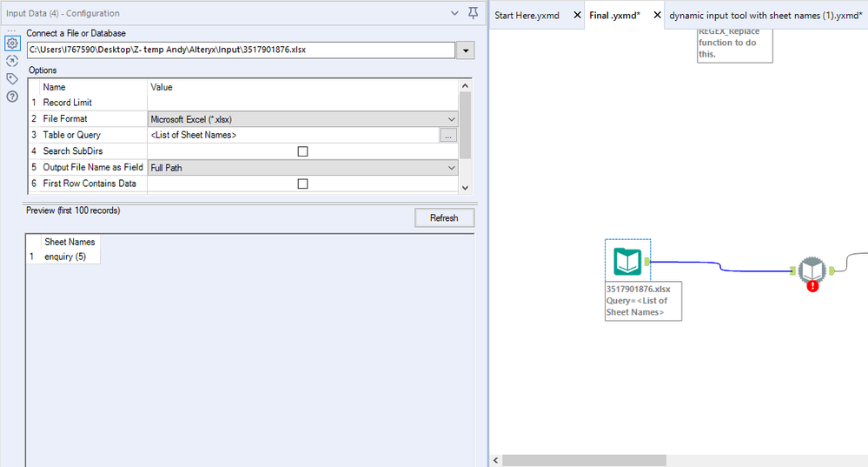Open the Annotation tag icon in sidebar

click(x=12, y=78)
